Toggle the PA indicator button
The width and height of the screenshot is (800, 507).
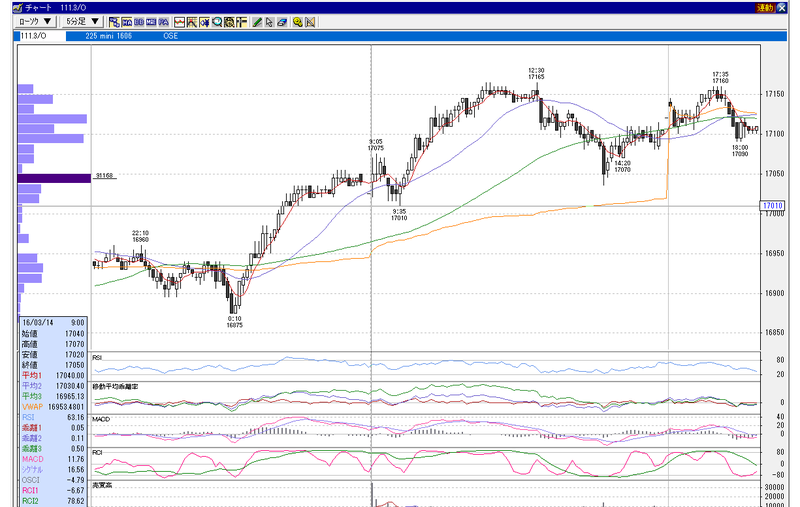163,22
